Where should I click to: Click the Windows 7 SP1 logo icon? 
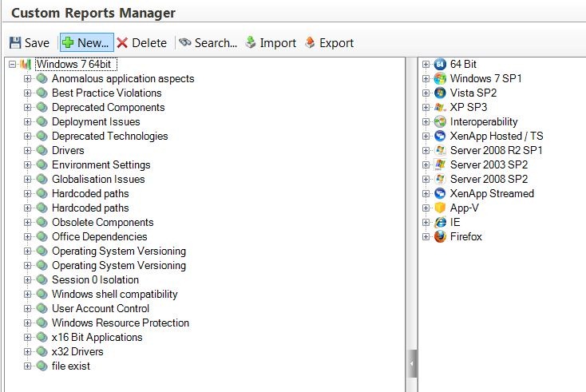440,78
